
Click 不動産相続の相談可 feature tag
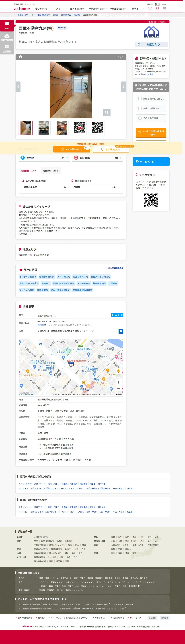tap(83, 290)
